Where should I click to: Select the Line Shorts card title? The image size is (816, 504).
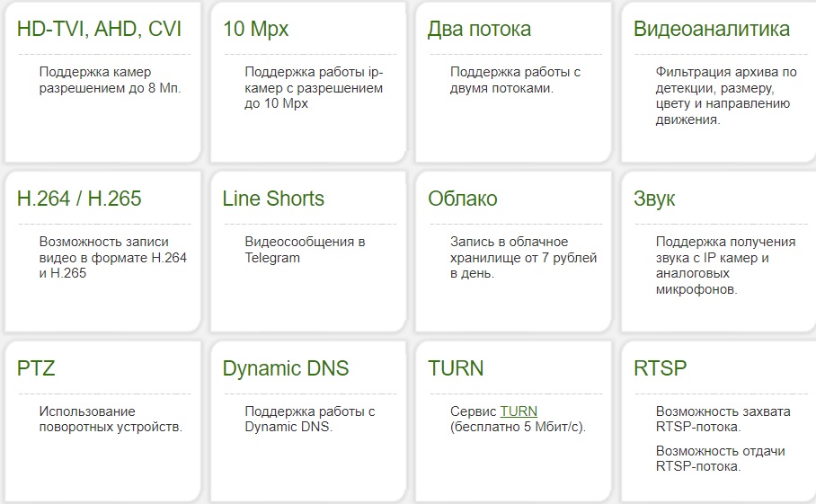pyautogui.click(x=273, y=199)
